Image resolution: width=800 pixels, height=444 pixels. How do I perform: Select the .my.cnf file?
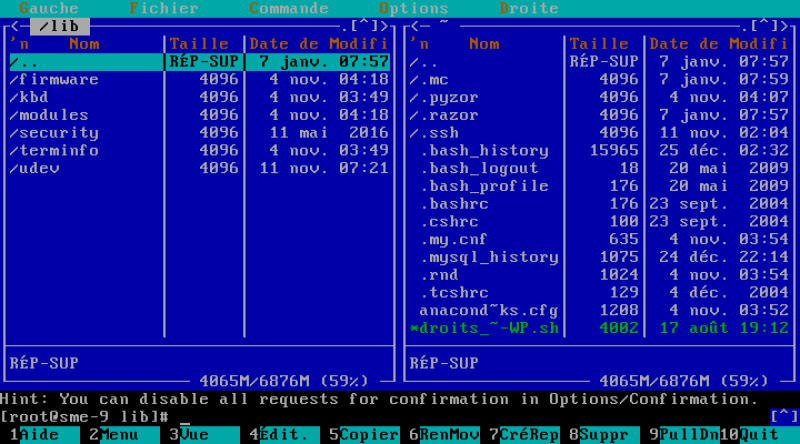(599, 239)
